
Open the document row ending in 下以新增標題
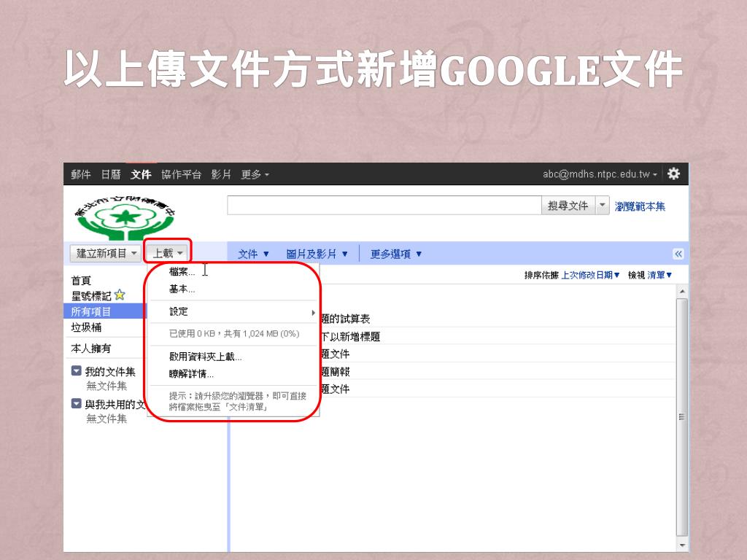click(498, 337)
